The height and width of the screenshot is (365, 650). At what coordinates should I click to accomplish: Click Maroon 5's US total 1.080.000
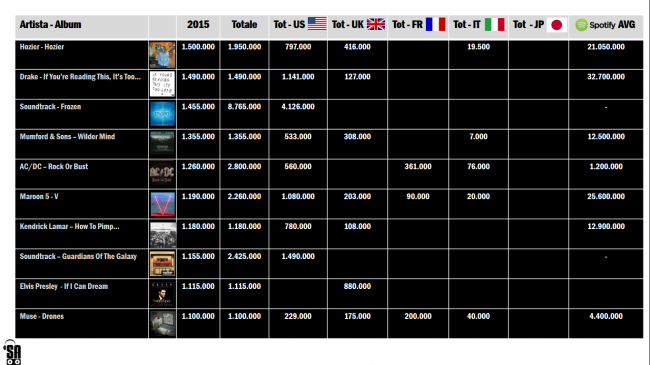298,196
